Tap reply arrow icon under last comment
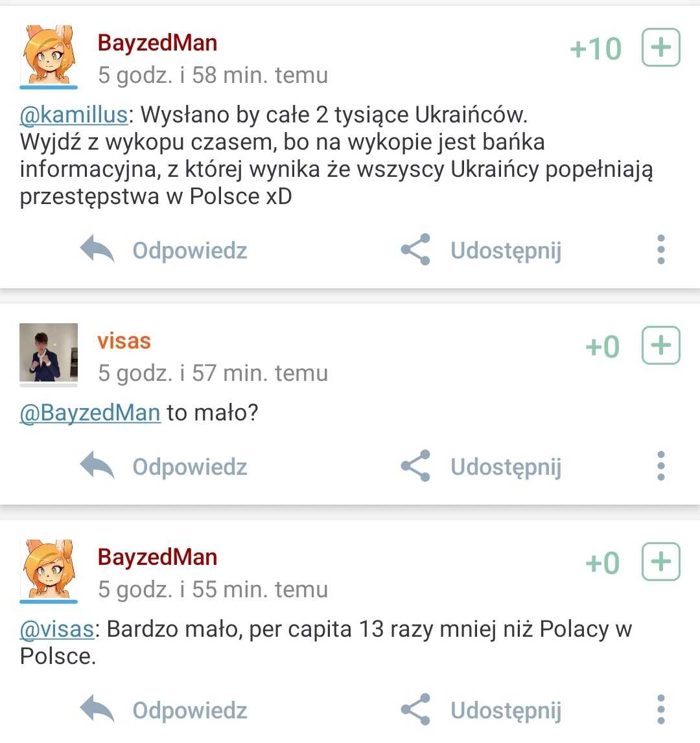The height and width of the screenshot is (743, 700). click(x=97, y=709)
